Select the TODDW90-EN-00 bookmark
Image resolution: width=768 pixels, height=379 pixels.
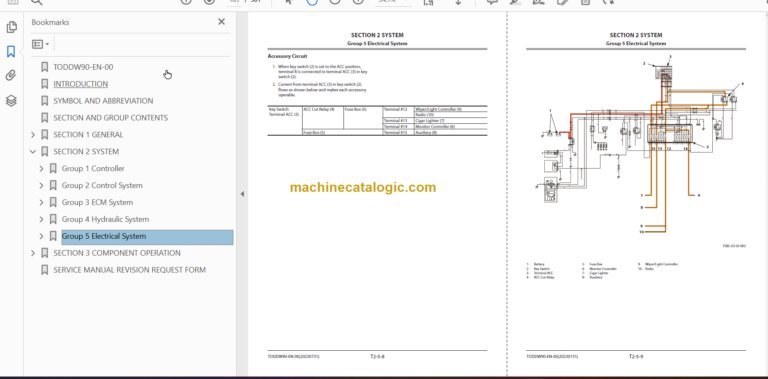pos(83,67)
